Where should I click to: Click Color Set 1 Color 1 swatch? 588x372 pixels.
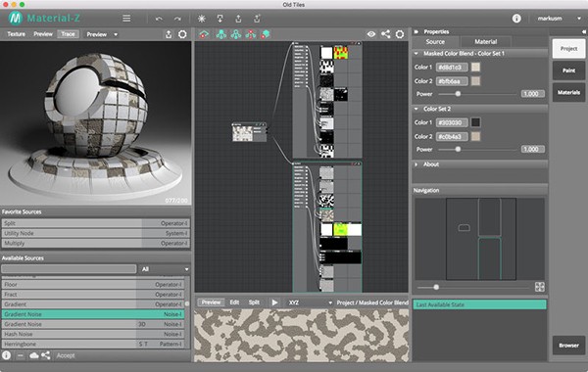[x=475, y=67]
